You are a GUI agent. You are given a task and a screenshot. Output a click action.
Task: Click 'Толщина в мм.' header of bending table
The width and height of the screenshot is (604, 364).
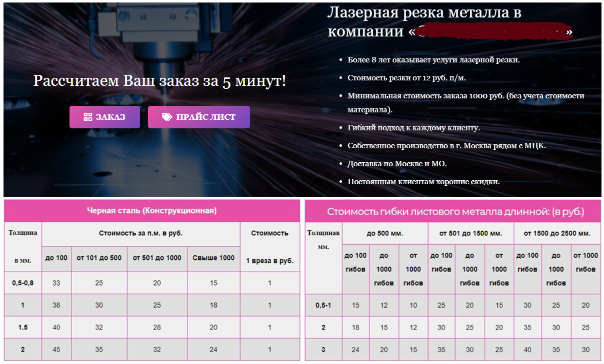tap(323, 239)
